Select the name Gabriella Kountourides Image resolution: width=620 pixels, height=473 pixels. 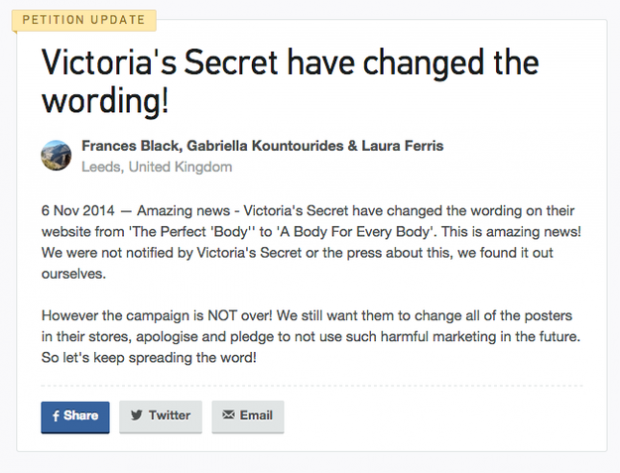tap(265, 146)
